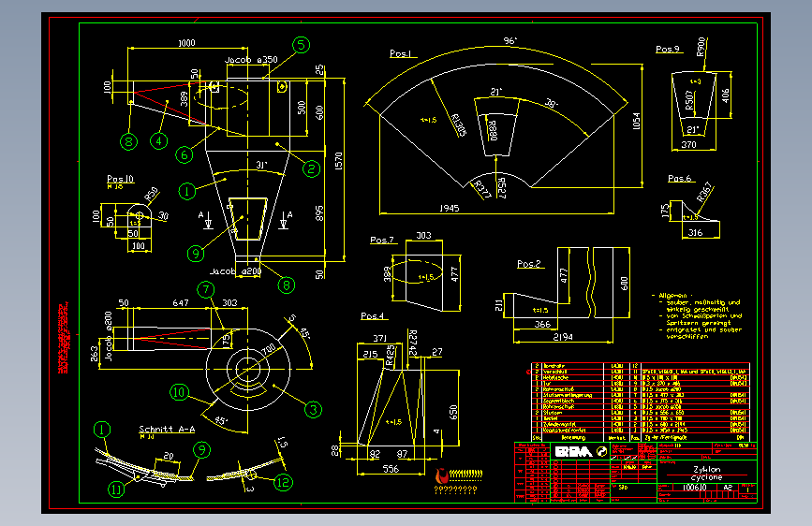Select the Pos.9 view label
This screenshot has height=526, width=812.
click(668, 50)
